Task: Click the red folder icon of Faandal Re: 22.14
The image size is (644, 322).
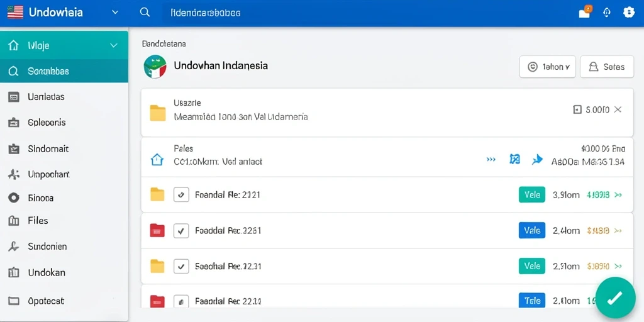Action: click(x=157, y=301)
